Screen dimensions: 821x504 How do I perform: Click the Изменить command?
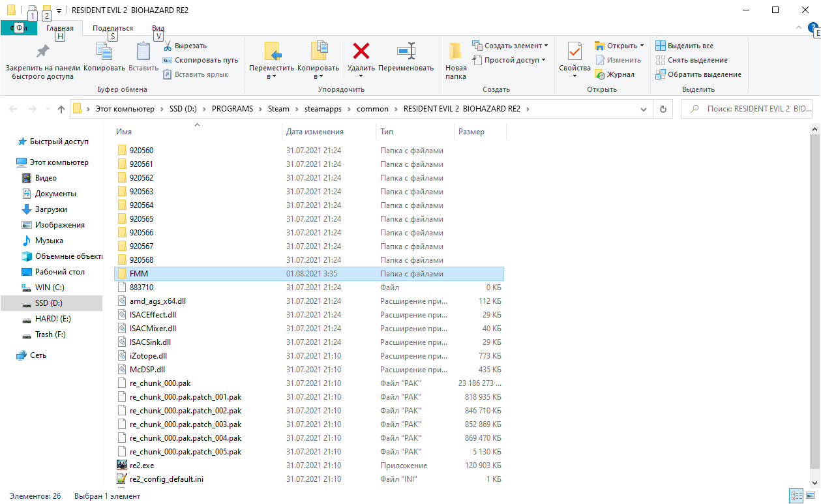pyautogui.click(x=618, y=60)
